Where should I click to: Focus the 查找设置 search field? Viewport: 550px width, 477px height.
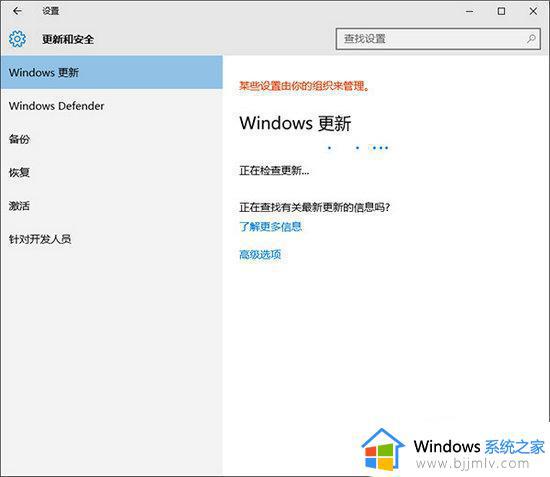[438, 39]
